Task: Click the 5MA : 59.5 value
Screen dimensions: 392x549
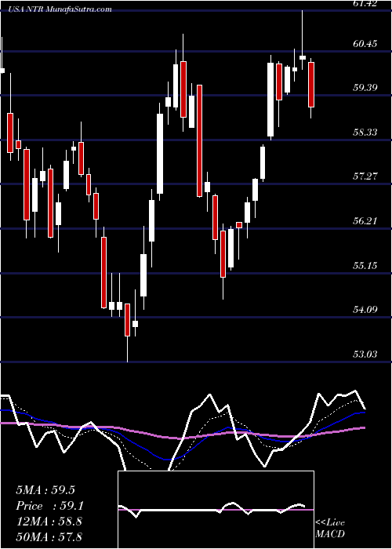Action: 45,490
